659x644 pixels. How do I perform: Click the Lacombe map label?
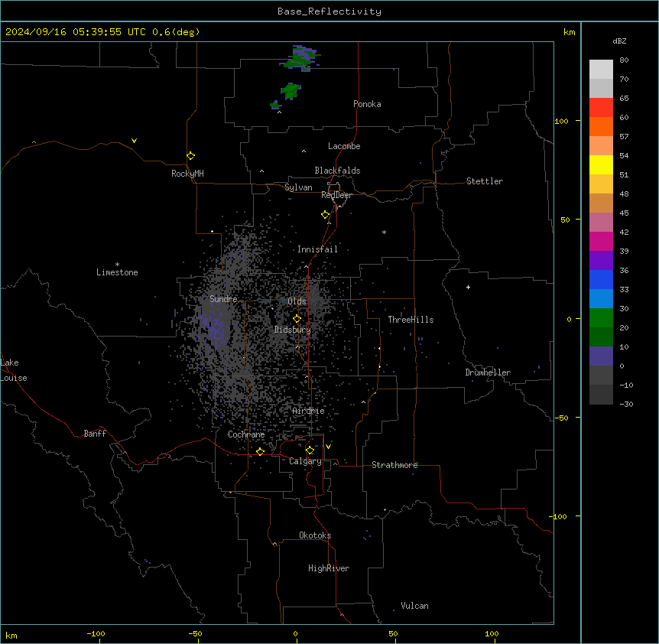pyautogui.click(x=344, y=146)
